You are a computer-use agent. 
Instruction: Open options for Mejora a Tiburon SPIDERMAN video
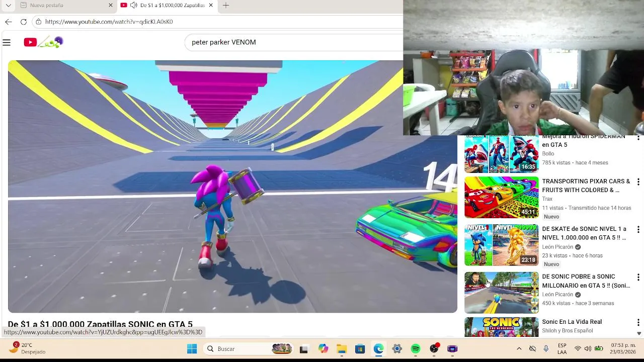click(638, 138)
